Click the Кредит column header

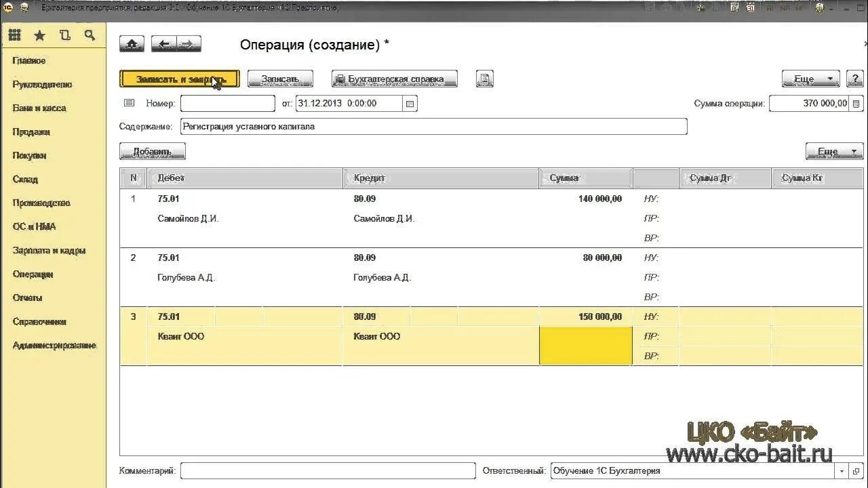pos(441,178)
